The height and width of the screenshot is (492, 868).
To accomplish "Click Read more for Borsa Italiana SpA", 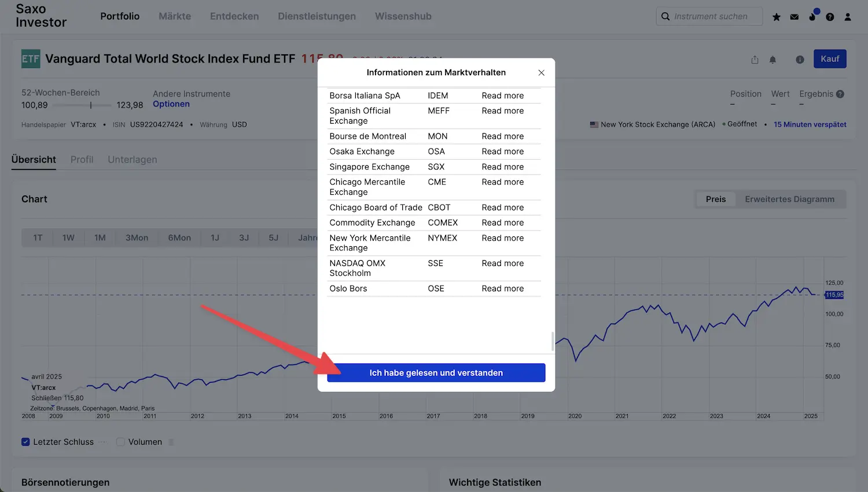I will [503, 95].
